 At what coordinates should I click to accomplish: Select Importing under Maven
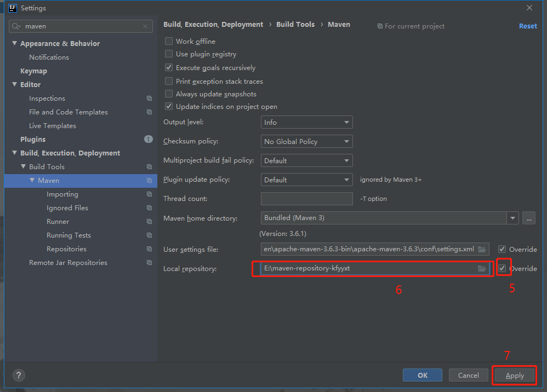[62, 194]
